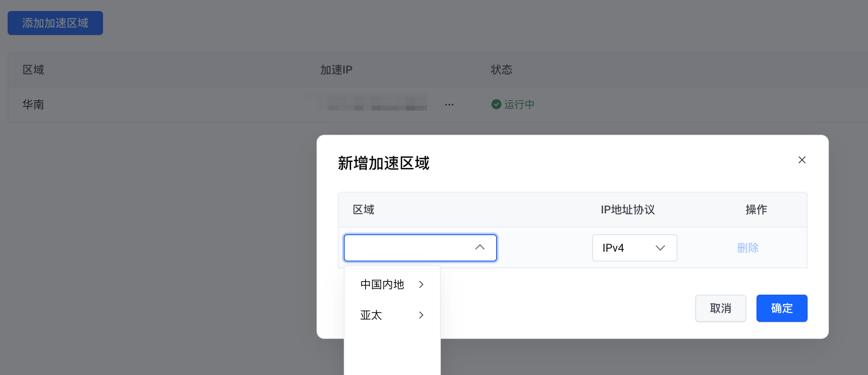Select the 华南 region cell
868x375 pixels.
coord(33,105)
